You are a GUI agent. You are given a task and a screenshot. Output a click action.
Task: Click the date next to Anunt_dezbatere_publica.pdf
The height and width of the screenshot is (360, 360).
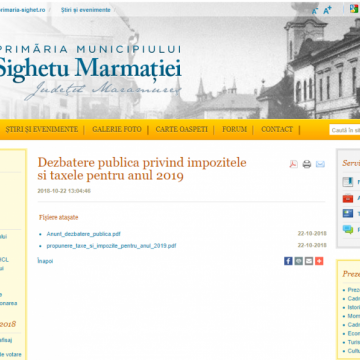pos(312,233)
